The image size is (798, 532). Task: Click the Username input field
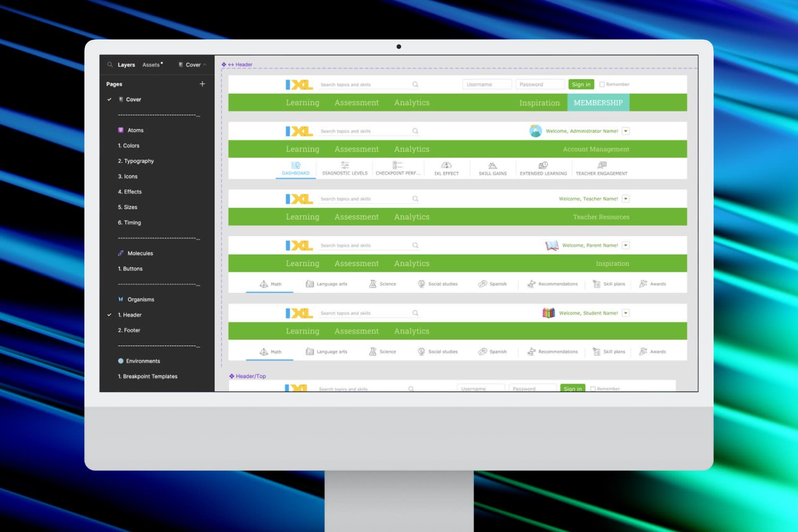pos(487,84)
